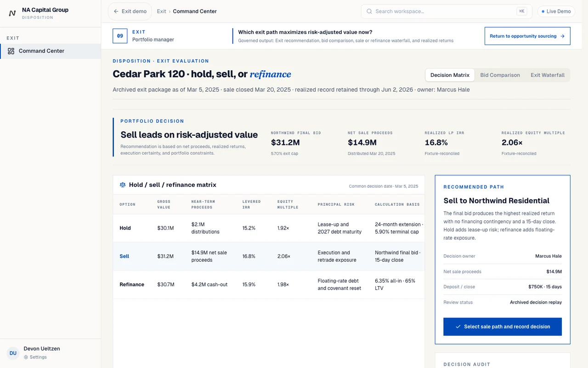The width and height of the screenshot is (588, 368).
Task: Click Select sale path and record decision
Action: click(x=503, y=327)
